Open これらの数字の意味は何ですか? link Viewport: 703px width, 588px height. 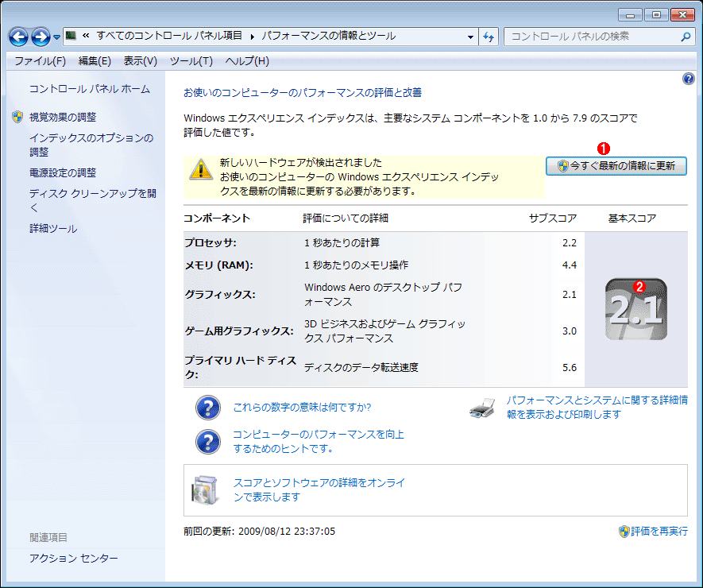coord(302,408)
